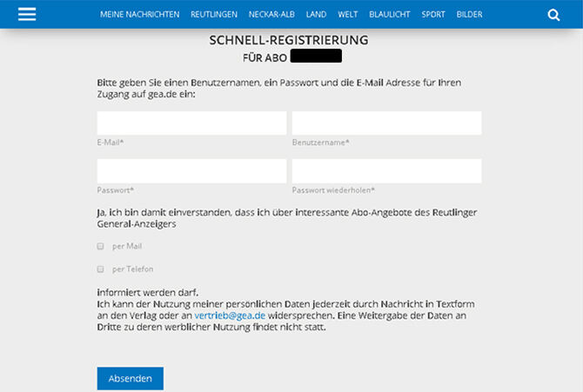Select the Land menu item
The height and width of the screenshot is (392, 583).
point(317,15)
